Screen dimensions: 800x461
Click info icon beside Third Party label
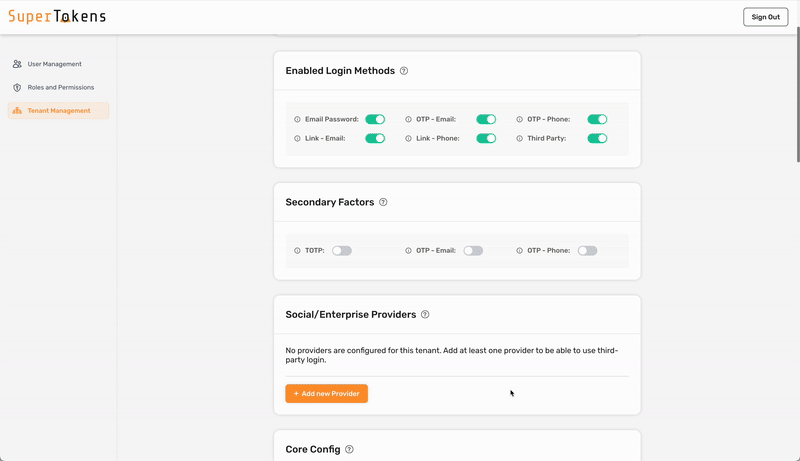(x=520, y=138)
